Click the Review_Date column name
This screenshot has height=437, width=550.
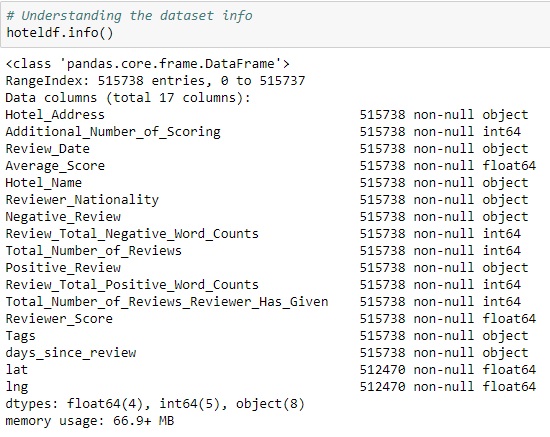click(48, 149)
